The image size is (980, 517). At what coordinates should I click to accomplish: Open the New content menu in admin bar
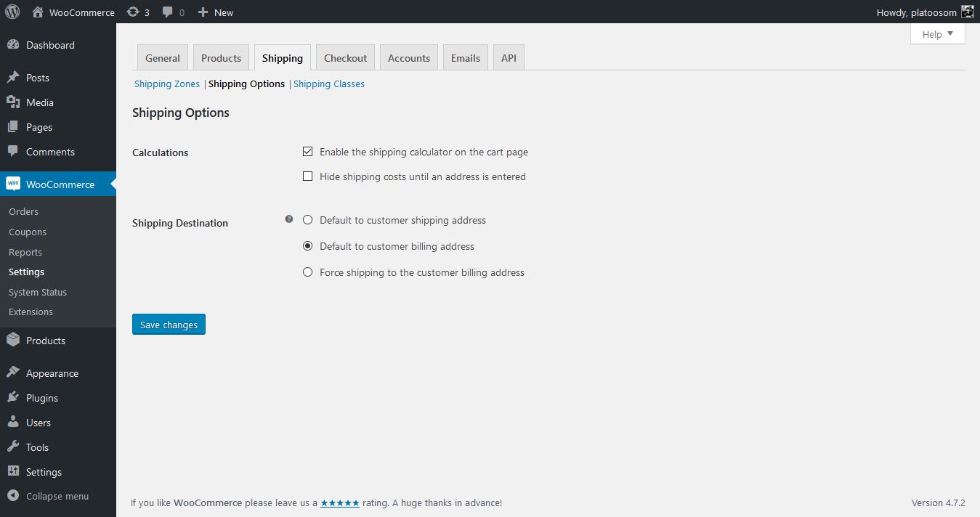[216, 12]
